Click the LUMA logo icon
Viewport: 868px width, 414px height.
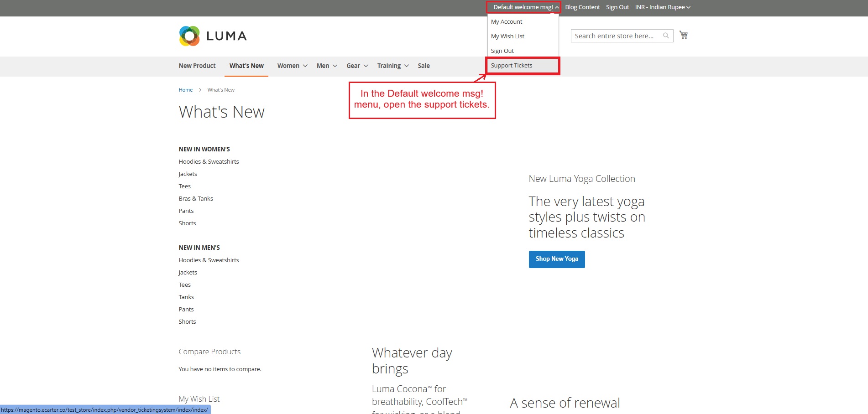coord(189,36)
